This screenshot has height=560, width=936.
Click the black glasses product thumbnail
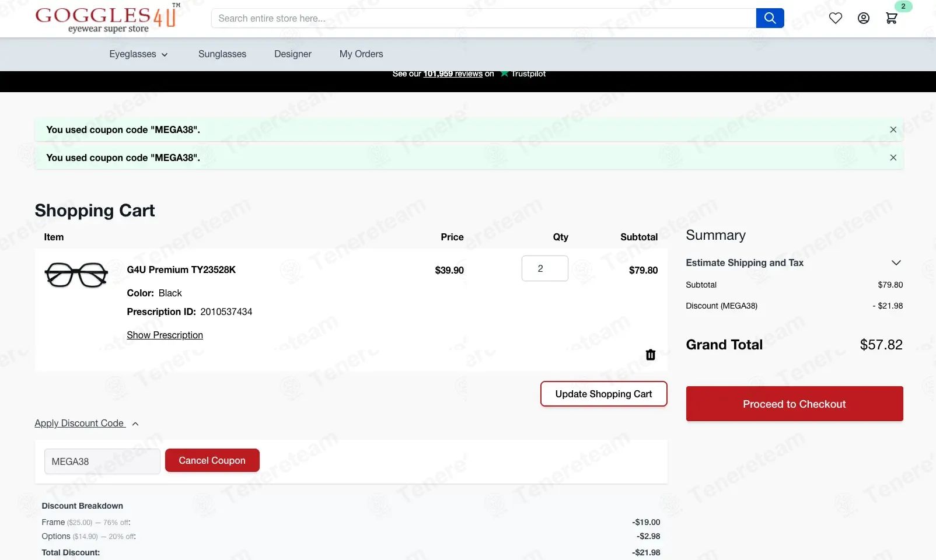76,275
